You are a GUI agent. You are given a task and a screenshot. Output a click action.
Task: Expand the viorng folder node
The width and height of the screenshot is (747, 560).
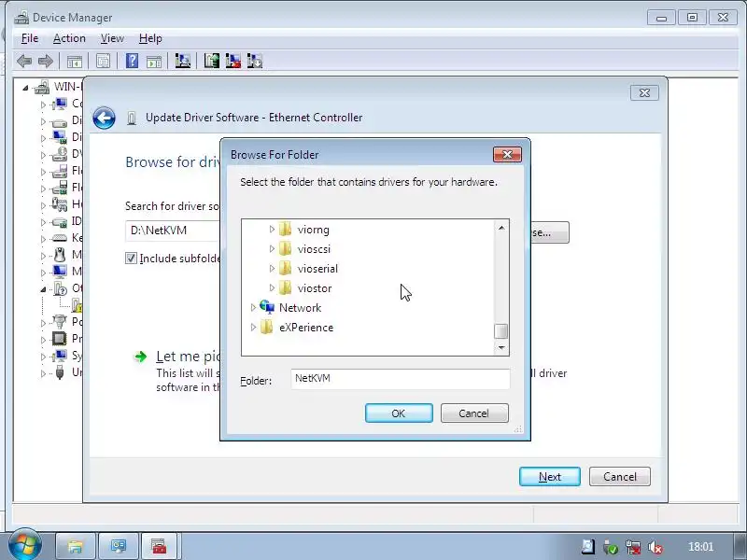point(272,229)
